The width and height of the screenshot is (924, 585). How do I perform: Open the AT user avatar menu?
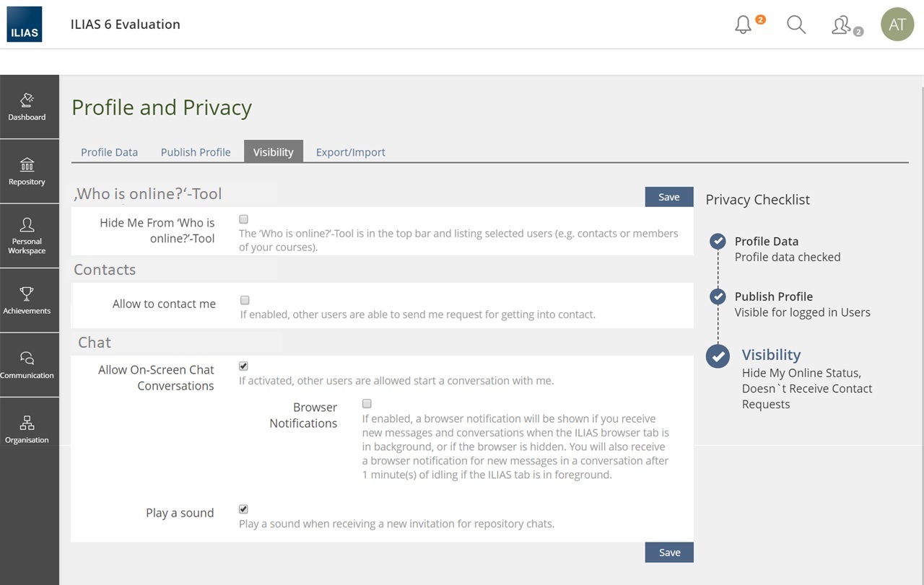pyautogui.click(x=897, y=25)
